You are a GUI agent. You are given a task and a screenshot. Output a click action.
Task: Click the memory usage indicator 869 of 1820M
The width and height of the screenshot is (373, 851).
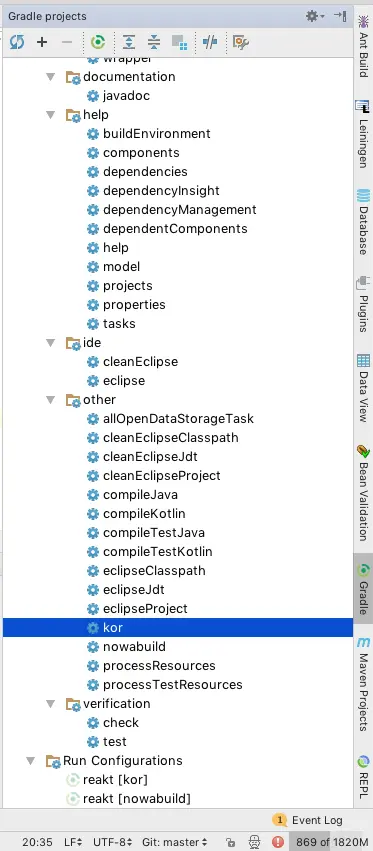tap(328, 842)
